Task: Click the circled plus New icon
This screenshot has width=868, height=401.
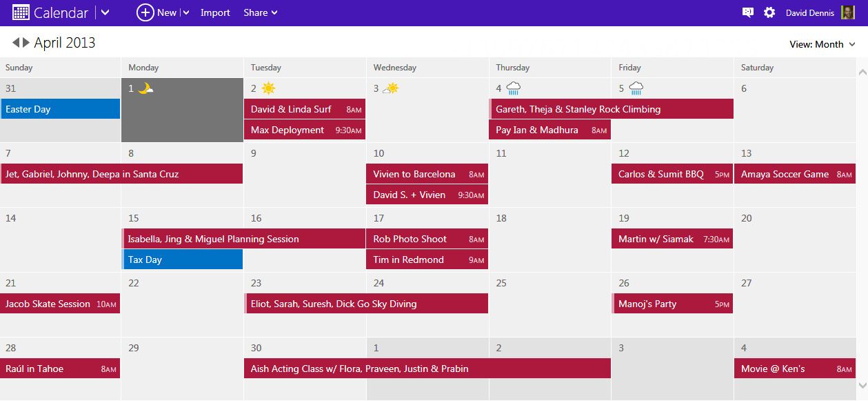Action: point(144,12)
